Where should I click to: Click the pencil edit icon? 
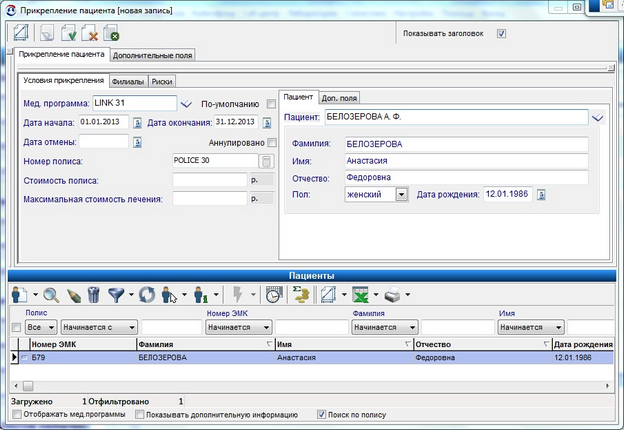(74, 295)
